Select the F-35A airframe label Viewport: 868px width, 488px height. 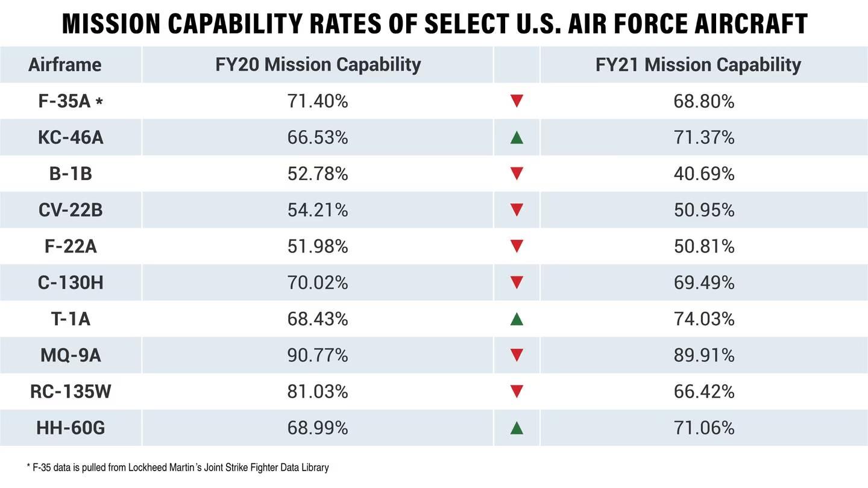click(x=64, y=101)
